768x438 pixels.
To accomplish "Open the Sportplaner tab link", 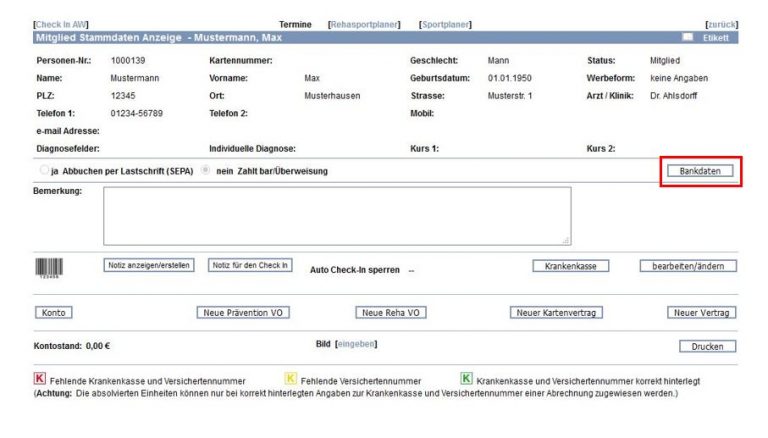I will (445, 24).
